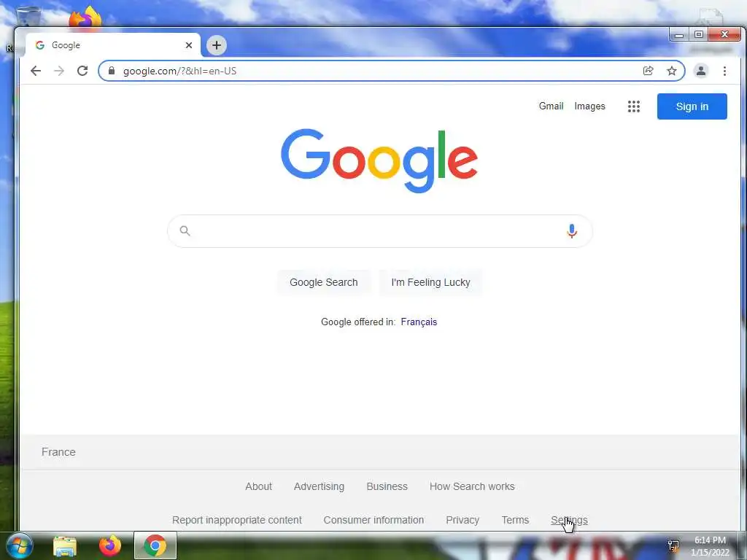This screenshot has height=560, width=747.
Task: Click the Google Search button
Action: click(x=323, y=282)
